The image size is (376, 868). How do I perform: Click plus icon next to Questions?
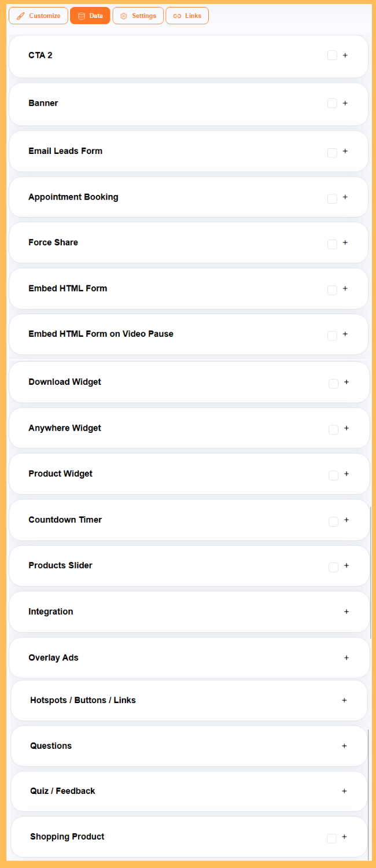click(x=345, y=746)
